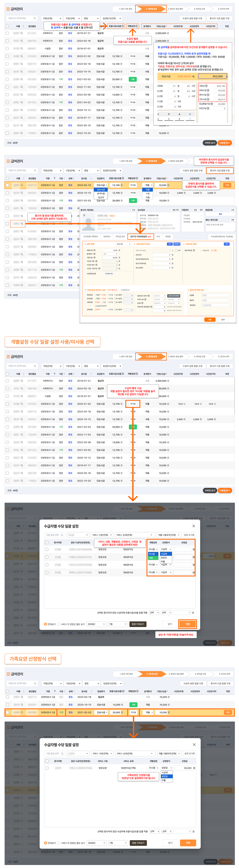Tick the checkbox of the topmost screenshot's 2019-07-21 row

pyautogui.click(x=7, y=33)
